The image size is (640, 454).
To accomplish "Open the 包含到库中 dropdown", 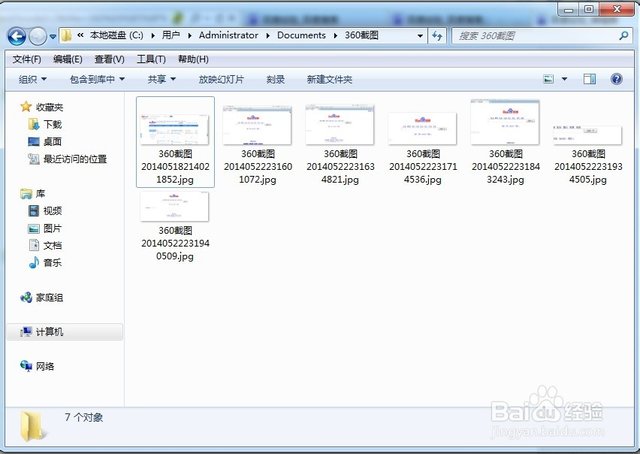I will click(x=97, y=79).
